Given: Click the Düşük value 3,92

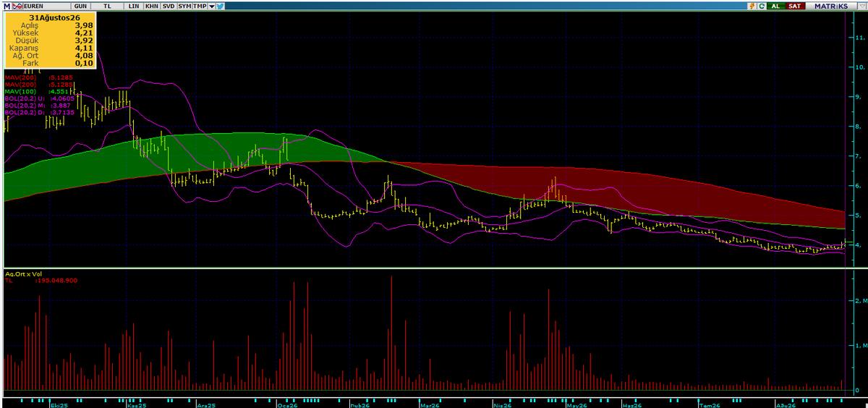Looking at the screenshot, I should point(85,41).
